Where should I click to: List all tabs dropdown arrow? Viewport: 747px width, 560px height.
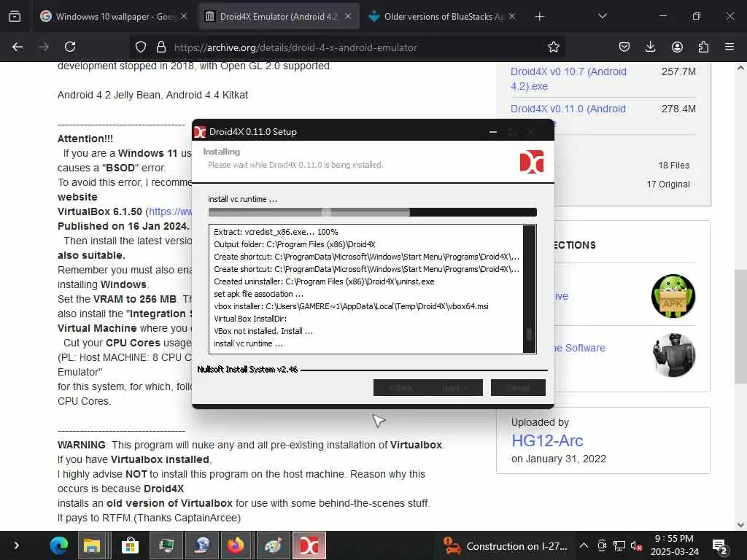coord(602,16)
